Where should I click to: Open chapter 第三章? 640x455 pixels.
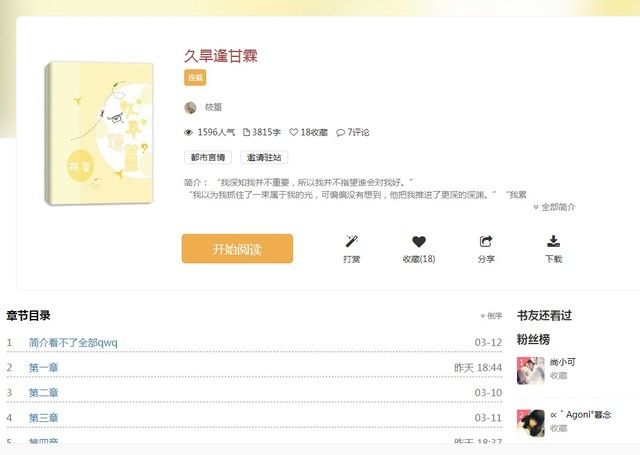[43, 418]
